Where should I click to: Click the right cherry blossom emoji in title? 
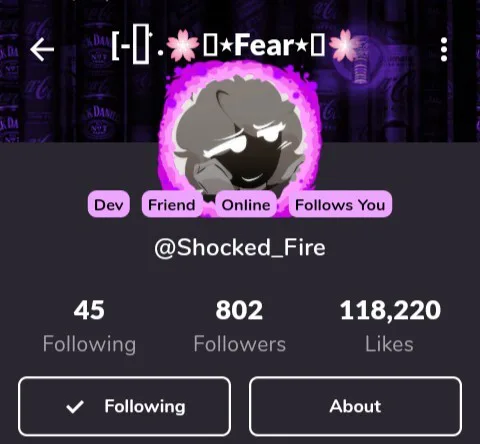pos(344,46)
